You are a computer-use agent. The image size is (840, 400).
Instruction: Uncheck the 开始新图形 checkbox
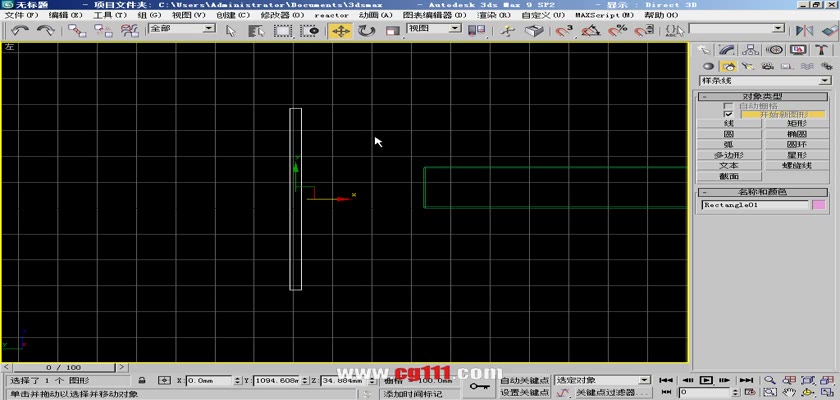pyautogui.click(x=728, y=115)
